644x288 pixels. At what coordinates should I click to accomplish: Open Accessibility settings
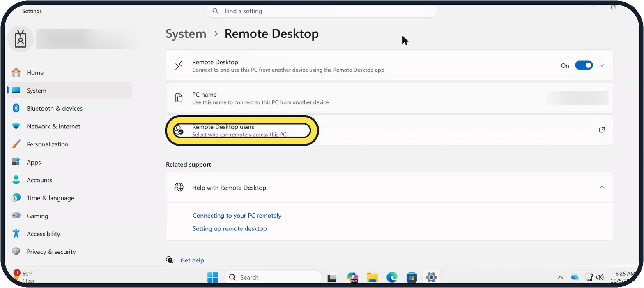tap(69, 234)
